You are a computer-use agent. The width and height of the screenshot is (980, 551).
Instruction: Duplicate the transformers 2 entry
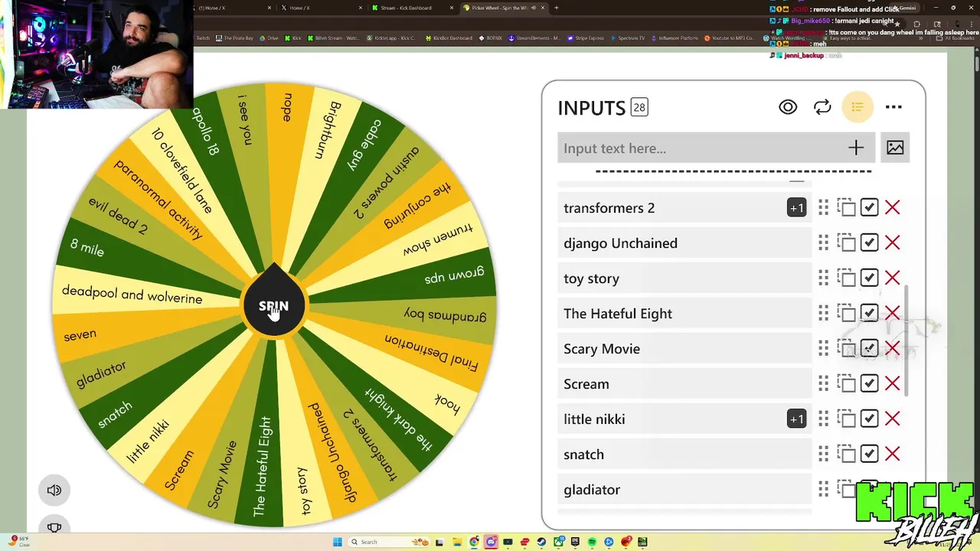(846, 207)
